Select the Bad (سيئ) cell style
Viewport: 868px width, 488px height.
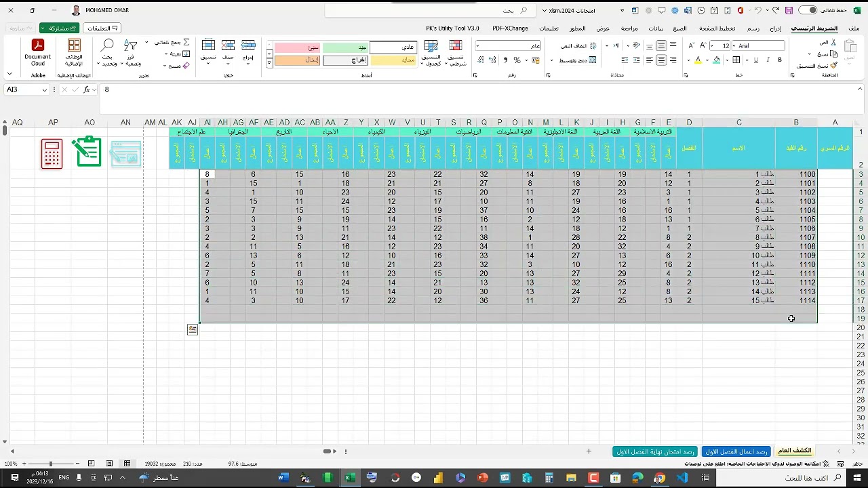coord(298,47)
